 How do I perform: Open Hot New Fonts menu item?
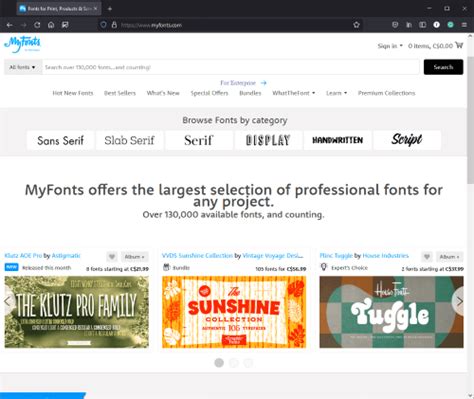click(73, 93)
